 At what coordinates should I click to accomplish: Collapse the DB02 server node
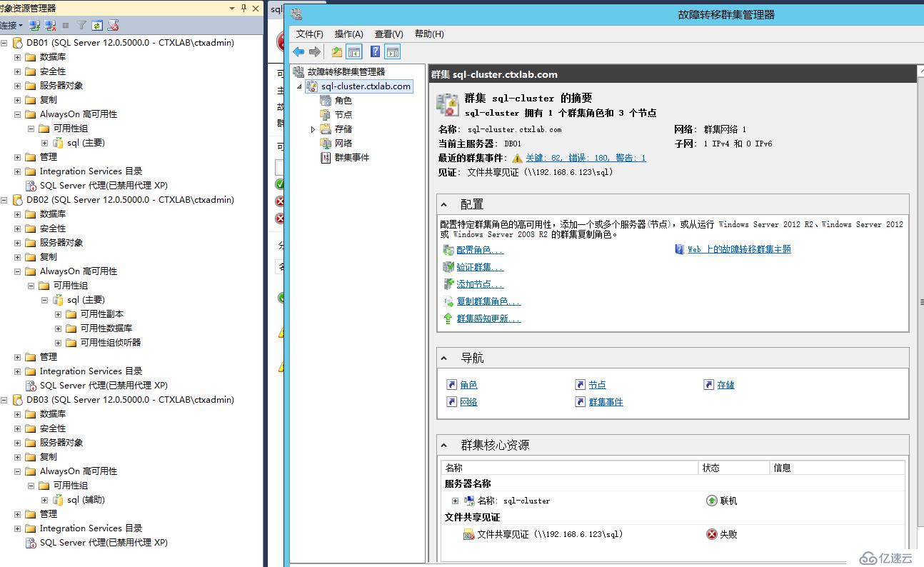point(4,199)
